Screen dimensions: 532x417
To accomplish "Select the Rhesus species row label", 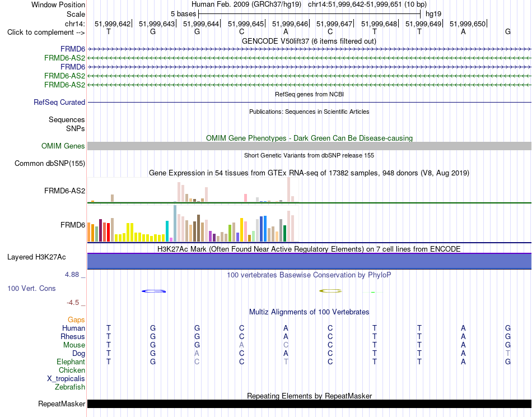I will [73, 336].
